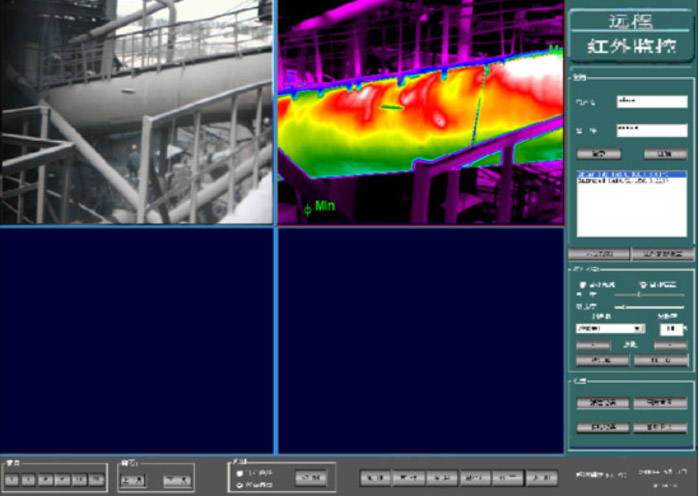The image size is (700, 496).
Task: Click the last small button in bottom-left six-button group
Action: (96, 480)
